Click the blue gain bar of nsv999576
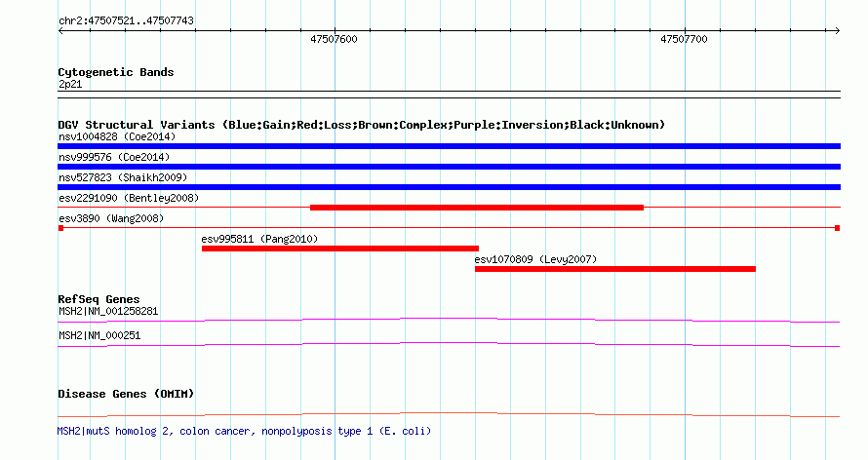The image size is (868, 460). click(449, 167)
